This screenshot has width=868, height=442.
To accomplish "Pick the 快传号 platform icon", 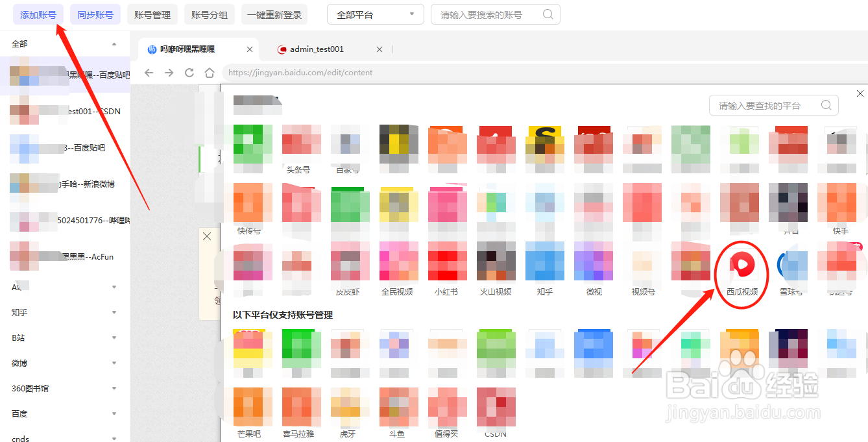I will click(252, 203).
